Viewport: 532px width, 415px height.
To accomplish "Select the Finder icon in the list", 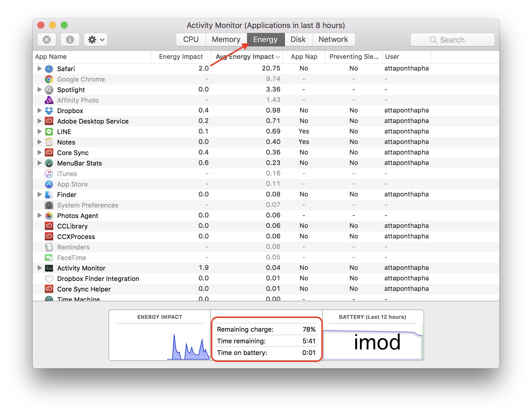I will (49, 194).
